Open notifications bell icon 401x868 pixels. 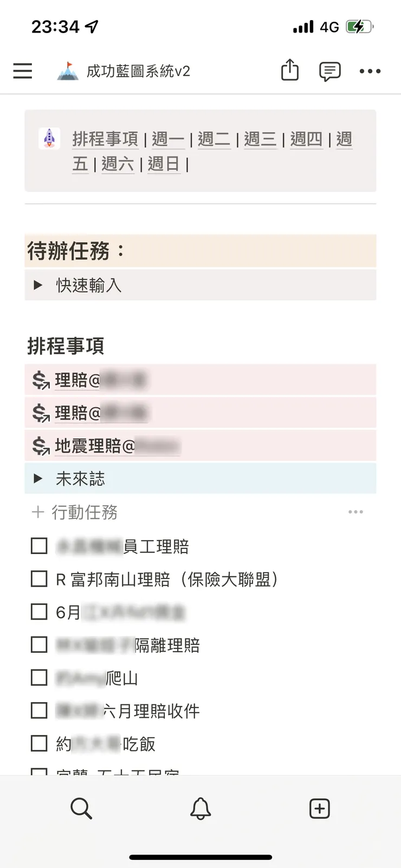200,808
